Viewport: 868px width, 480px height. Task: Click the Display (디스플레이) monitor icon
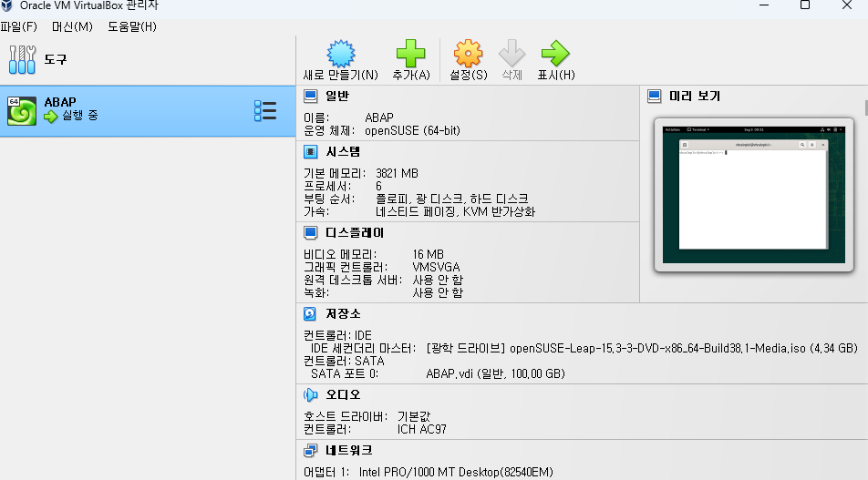click(311, 233)
